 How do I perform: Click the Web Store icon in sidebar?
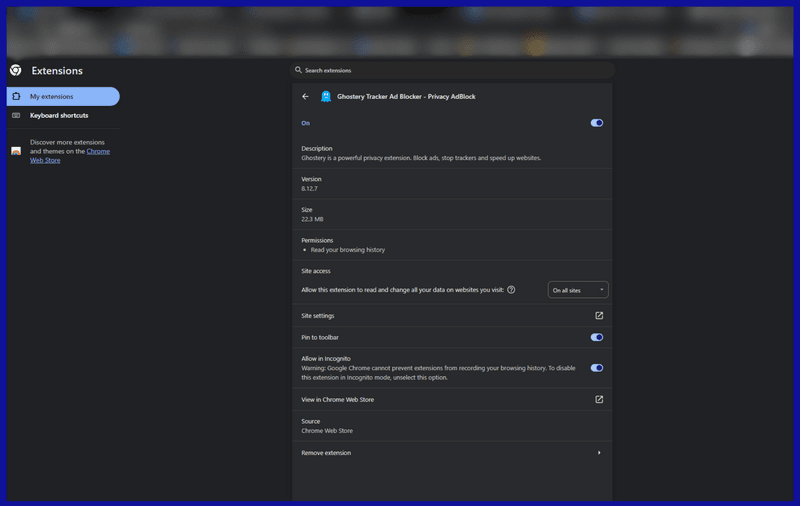tap(16, 151)
